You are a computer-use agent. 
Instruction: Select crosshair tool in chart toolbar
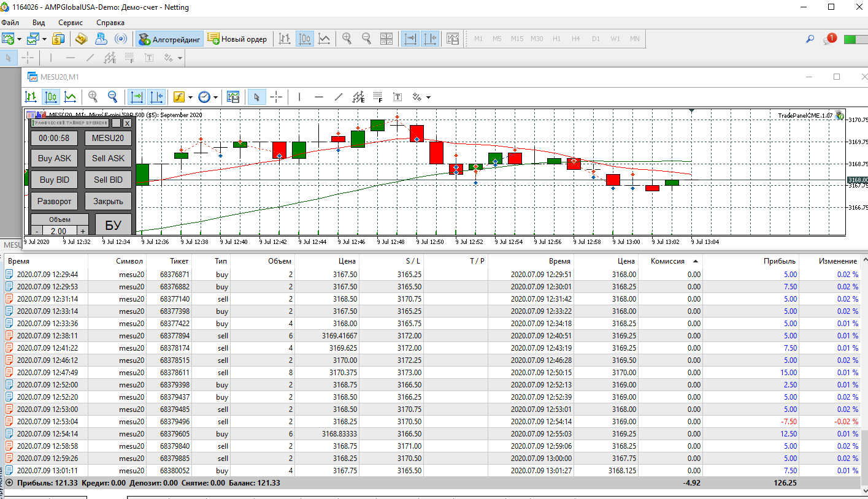point(276,97)
